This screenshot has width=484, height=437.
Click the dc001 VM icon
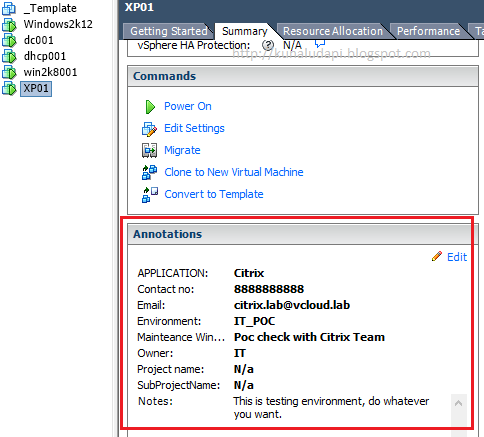9,41
